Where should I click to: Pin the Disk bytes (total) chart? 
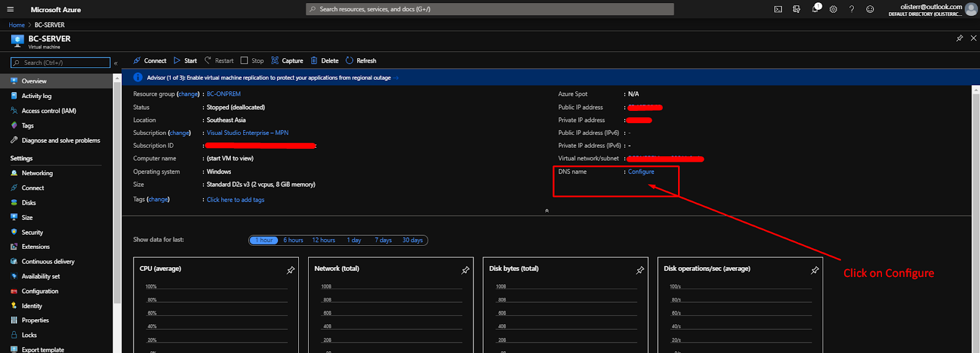[640, 270]
